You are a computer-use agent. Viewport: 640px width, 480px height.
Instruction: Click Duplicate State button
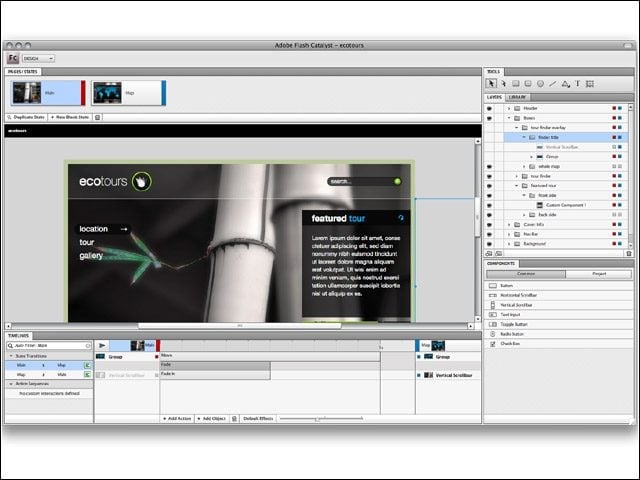pos(26,117)
